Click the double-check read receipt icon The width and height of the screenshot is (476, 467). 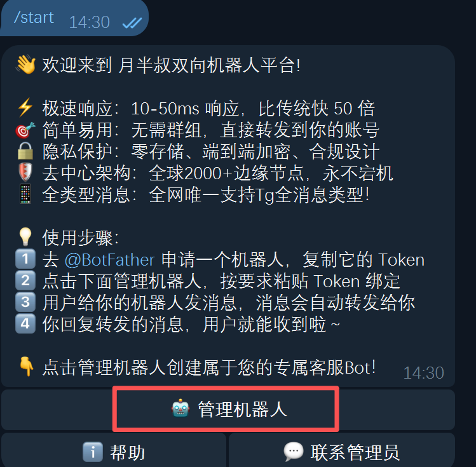tap(132, 23)
